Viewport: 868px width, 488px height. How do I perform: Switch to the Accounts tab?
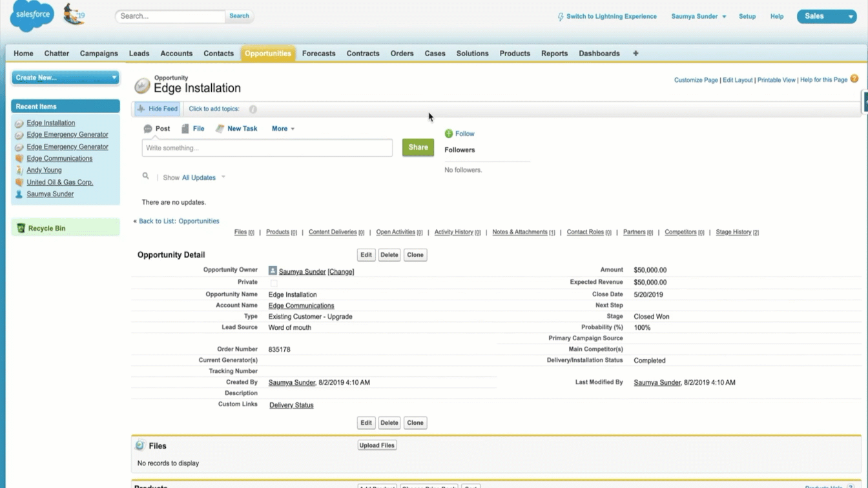176,54
